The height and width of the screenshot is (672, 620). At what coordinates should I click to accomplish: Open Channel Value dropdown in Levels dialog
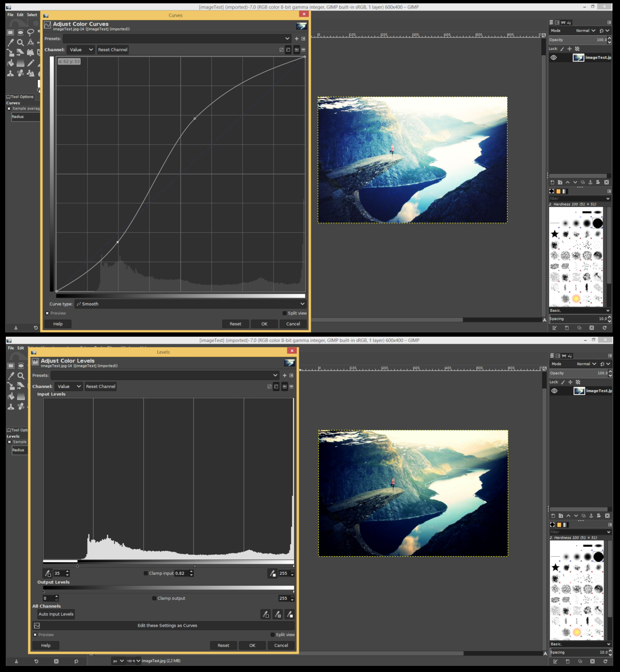point(69,386)
